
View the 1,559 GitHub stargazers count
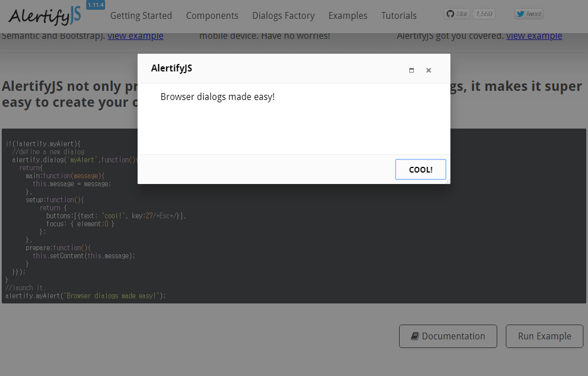pos(484,14)
